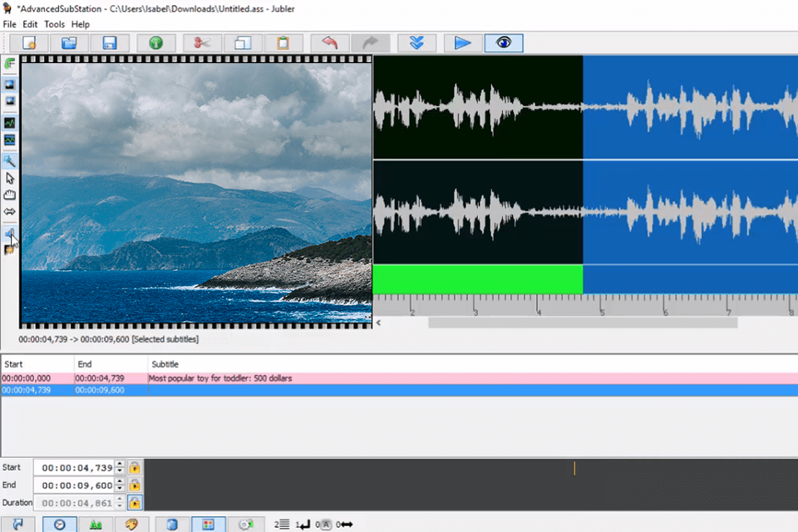
Task: Select the arrow selection tool
Action: tap(10, 178)
